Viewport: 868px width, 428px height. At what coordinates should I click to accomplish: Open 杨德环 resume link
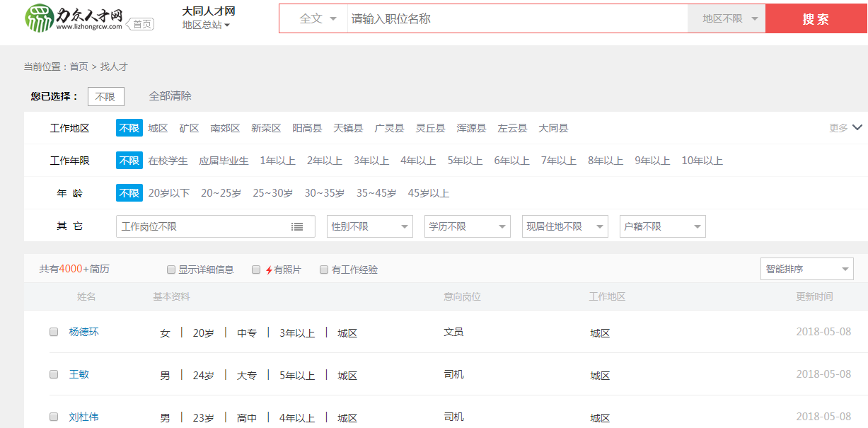[83, 332]
